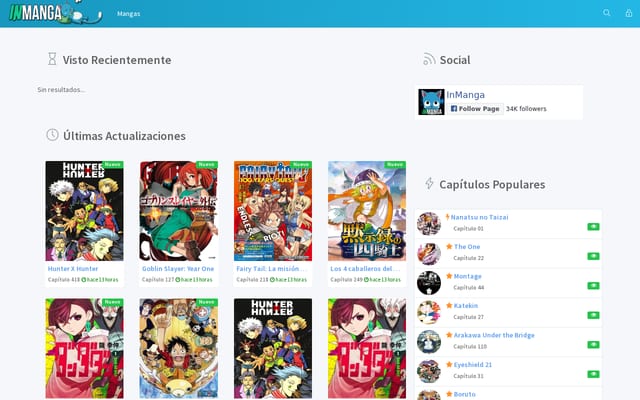Click the lock login icon in header
The height and width of the screenshot is (400, 640).
click(x=629, y=13)
